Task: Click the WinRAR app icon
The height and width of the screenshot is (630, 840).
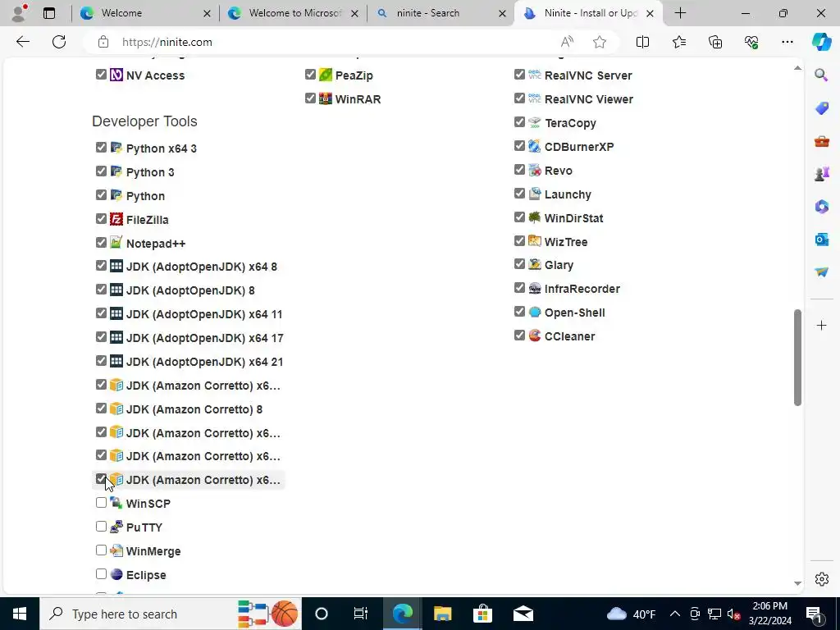Action: click(325, 98)
